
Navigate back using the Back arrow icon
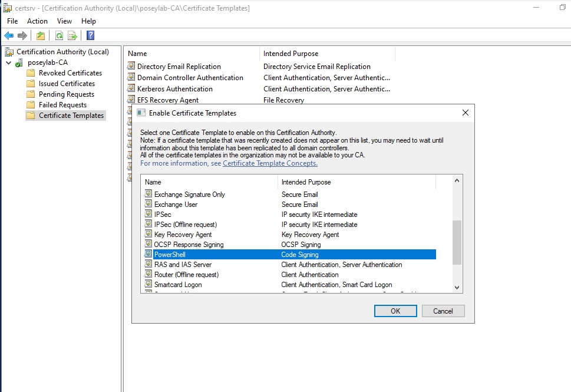tap(9, 35)
